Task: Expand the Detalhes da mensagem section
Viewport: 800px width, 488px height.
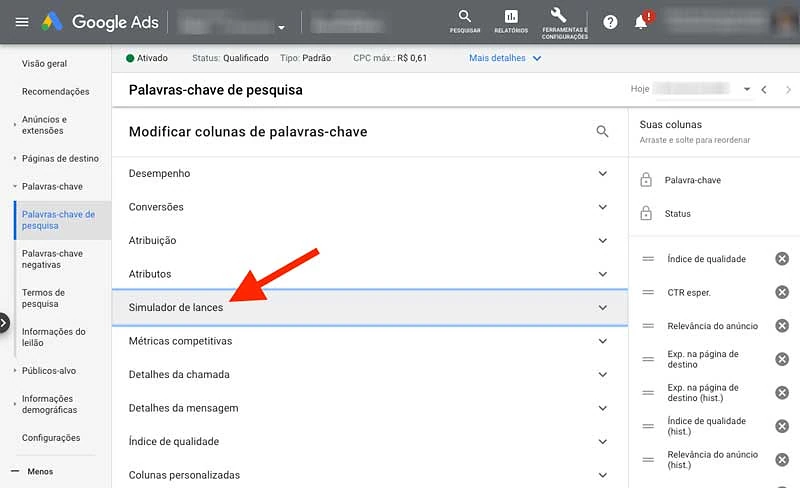Action: [x=370, y=408]
